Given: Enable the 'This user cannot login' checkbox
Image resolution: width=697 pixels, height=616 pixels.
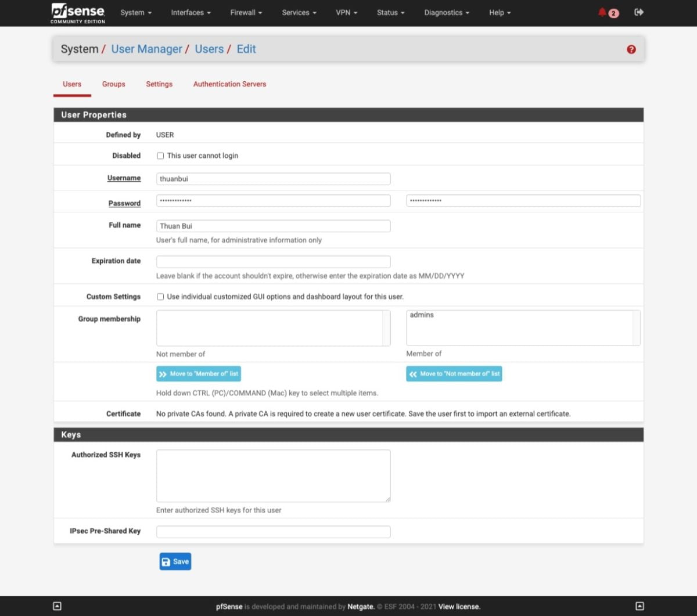Looking at the screenshot, I should (x=160, y=156).
